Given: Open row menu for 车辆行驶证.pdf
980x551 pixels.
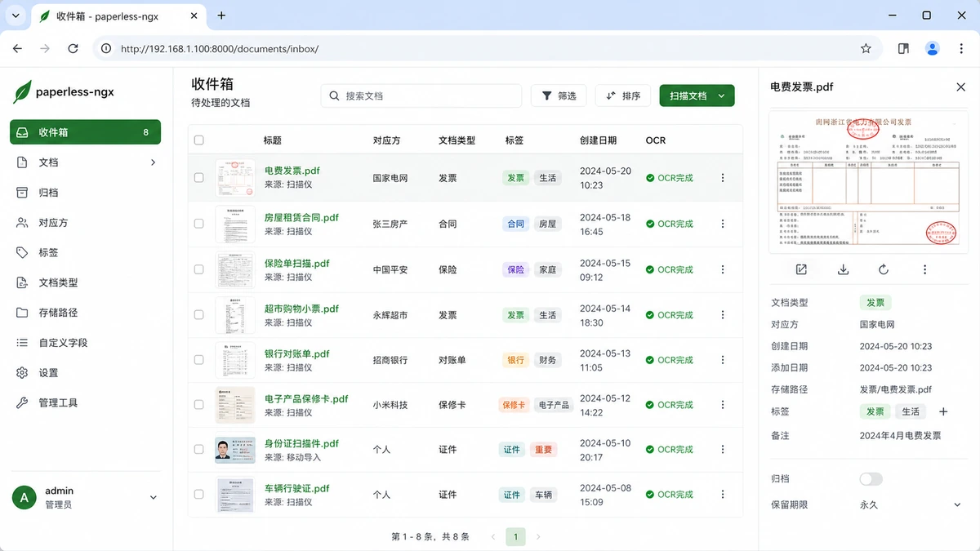Looking at the screenshot, I should [x=722, y=495].
